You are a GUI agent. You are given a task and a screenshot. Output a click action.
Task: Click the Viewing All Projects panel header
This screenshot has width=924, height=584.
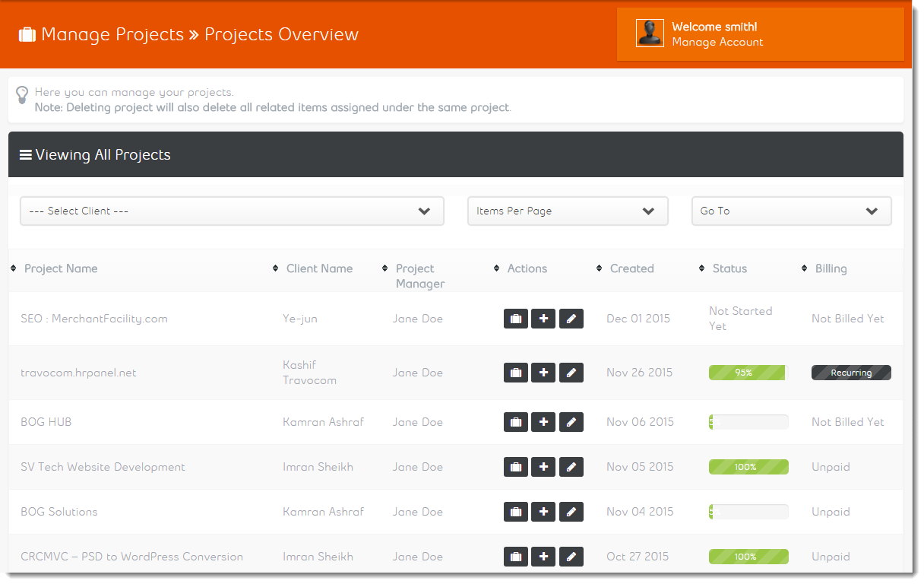coord(456,154)
